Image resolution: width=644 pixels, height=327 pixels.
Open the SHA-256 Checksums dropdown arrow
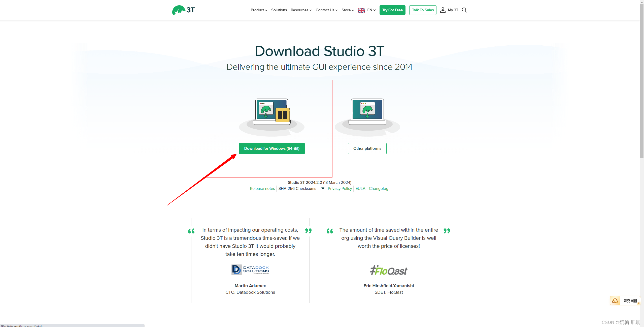323,189
